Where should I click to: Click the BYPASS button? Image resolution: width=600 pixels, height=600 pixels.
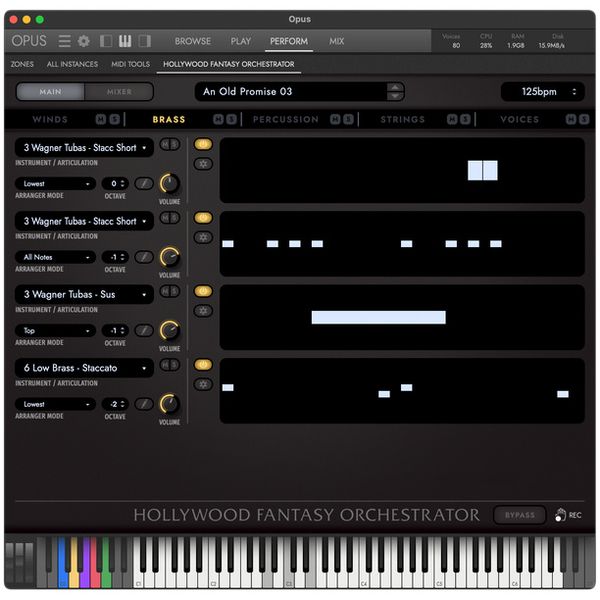520,515
